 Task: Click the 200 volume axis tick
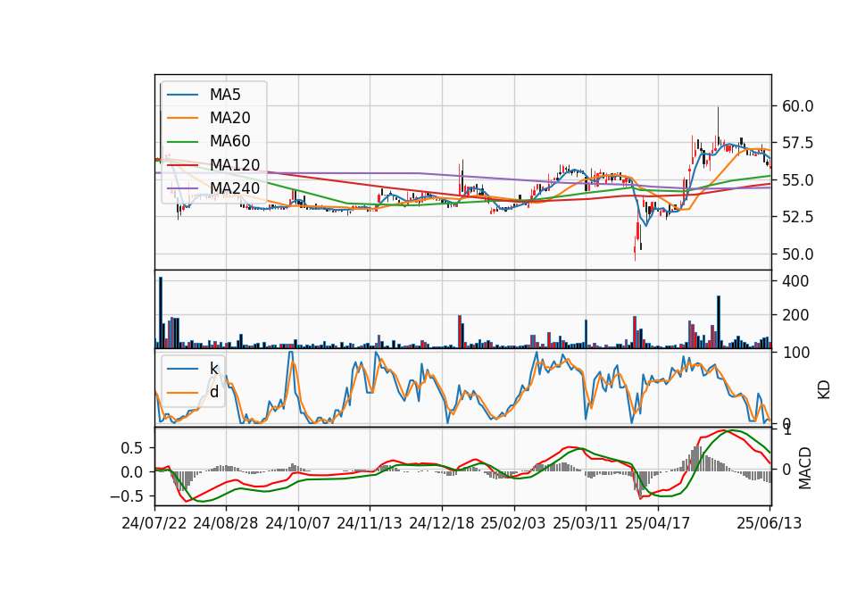click(x=795, y=315)
